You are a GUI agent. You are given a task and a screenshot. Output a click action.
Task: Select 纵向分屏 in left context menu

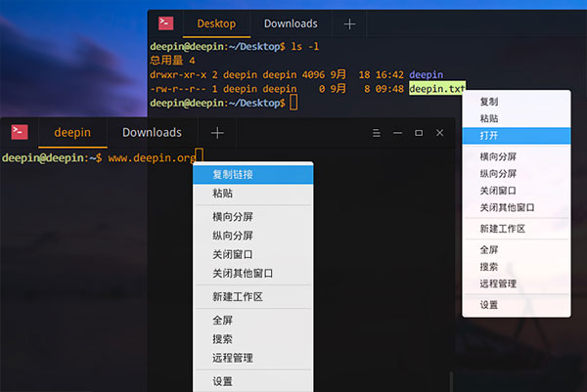coord(253,236)
